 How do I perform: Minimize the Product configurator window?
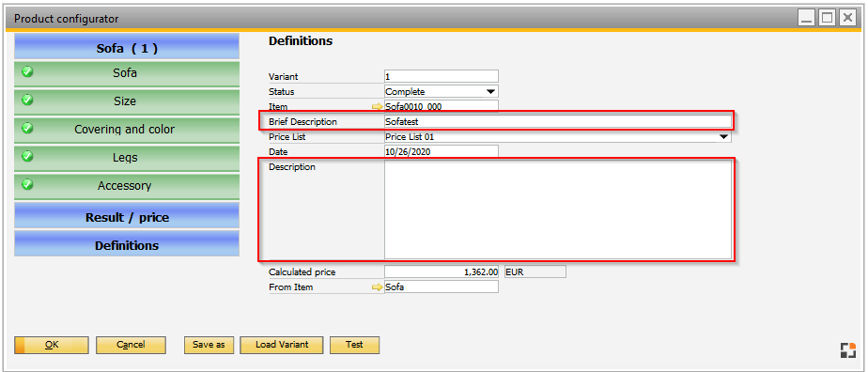tap(807, 18)
